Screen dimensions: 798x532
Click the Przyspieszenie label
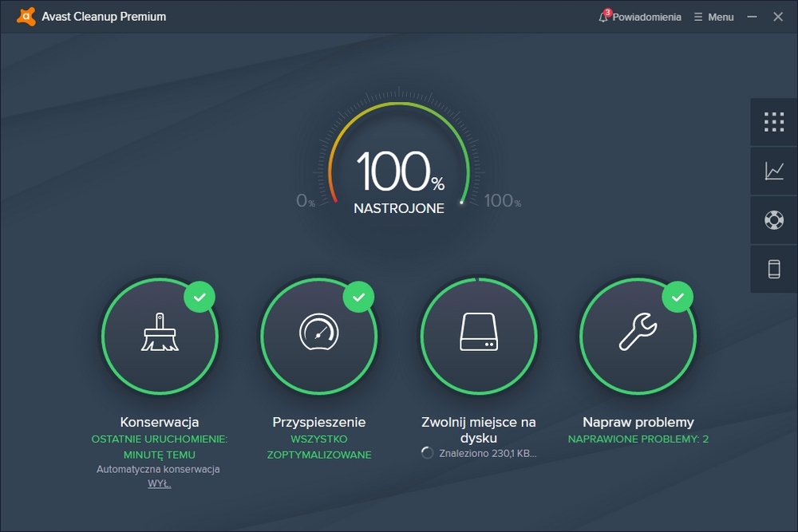319,422
